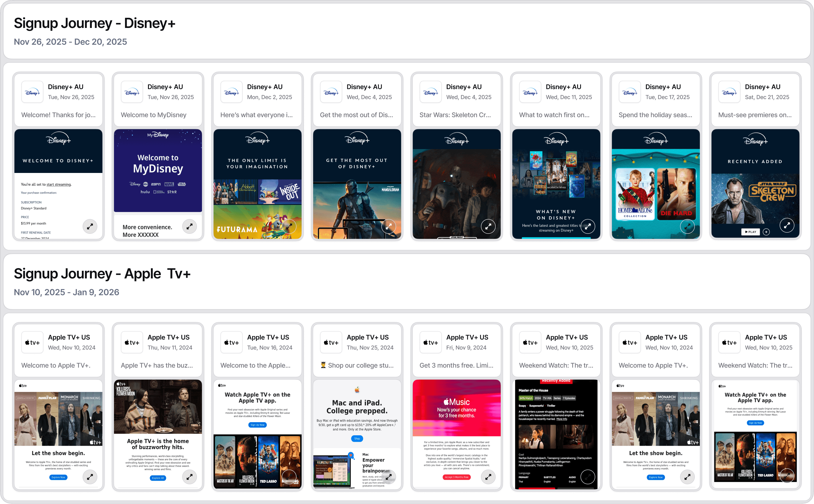
Task: Expand the Welcome to Disney+ email preview
Action: point(90,226)
